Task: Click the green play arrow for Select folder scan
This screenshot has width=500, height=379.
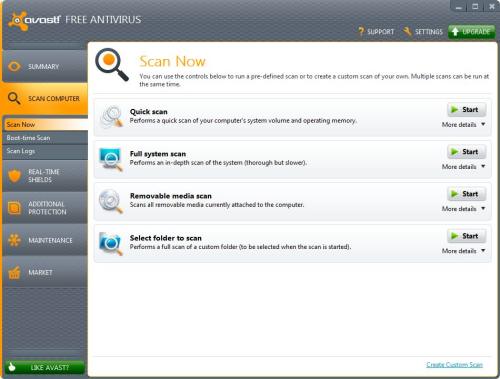Action: point(454,236)
